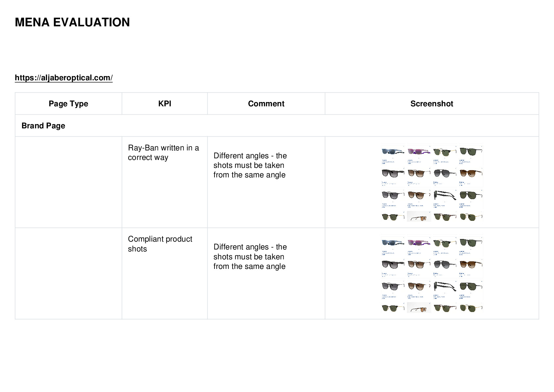The width and height of the screenshot is (554, 392).
Task: Click purple sunglasses thumbnail in the lower screenshot
Action: click(x=418, y=243)
